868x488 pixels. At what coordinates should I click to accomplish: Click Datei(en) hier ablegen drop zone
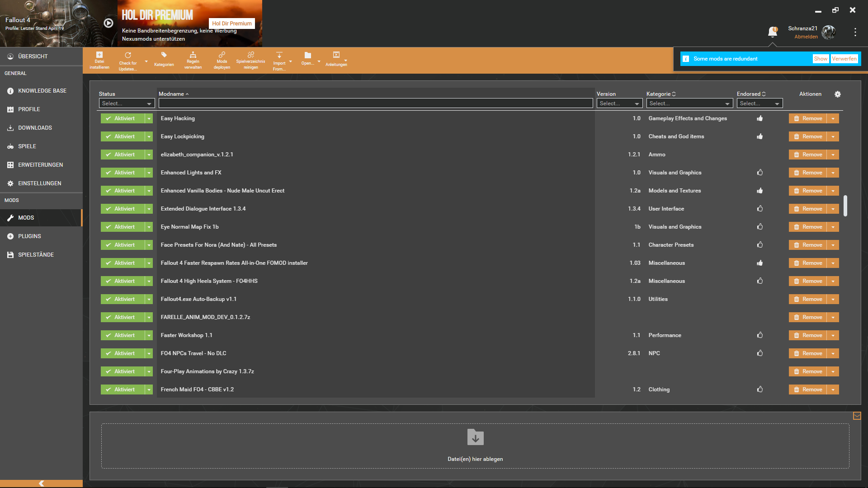point(475,446)
